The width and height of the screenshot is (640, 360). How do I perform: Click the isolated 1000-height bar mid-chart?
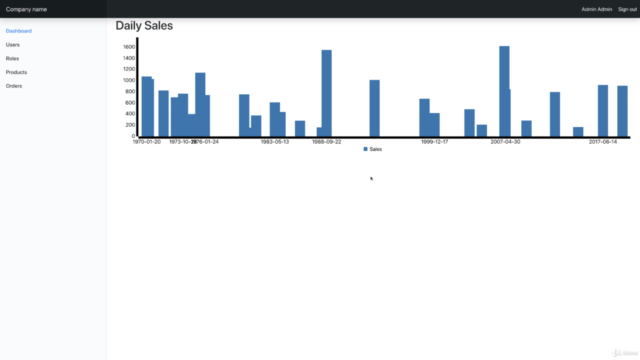[375, 109]
